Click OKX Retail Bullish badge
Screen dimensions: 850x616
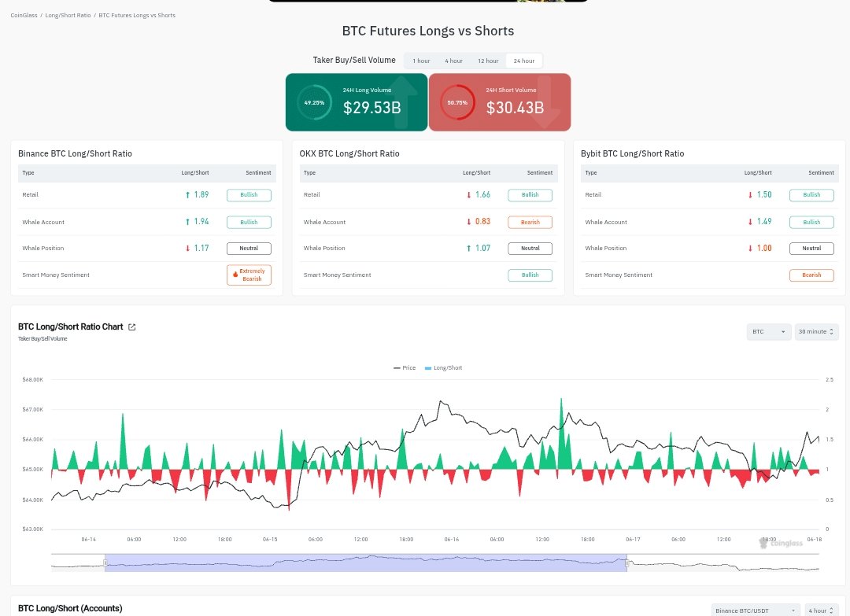pyautogui.click(x=530, y=195)
